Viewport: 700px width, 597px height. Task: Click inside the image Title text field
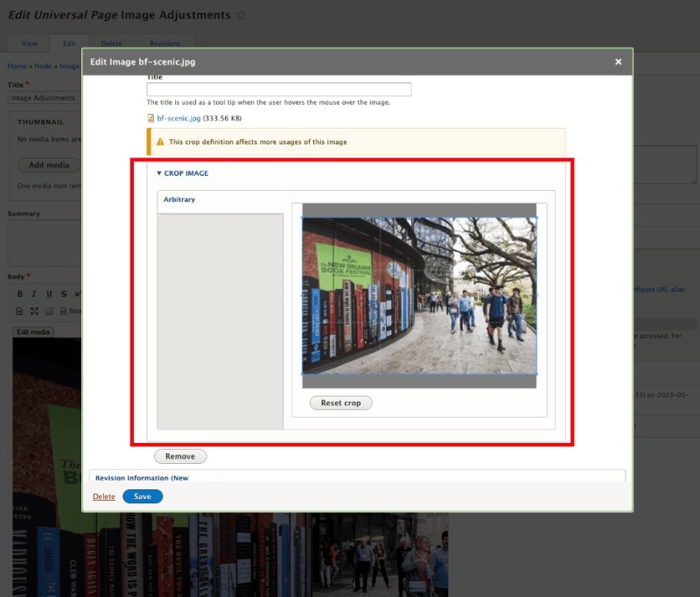[x=279, y=89]
